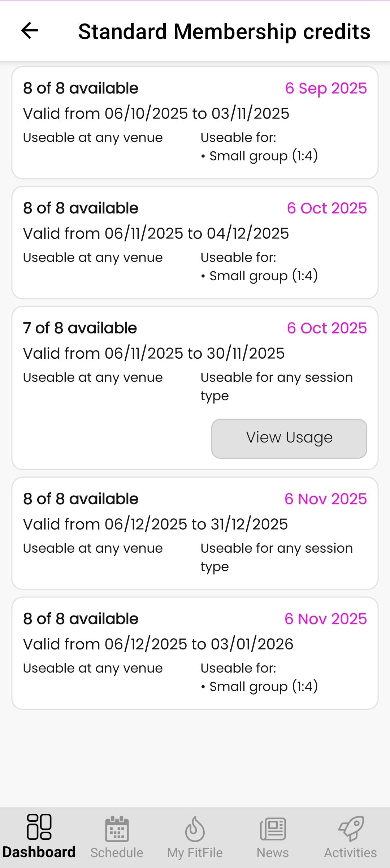Open the Dashboard grid icon
This screenshot has height=868, width=390.
[x=39, y=826]
